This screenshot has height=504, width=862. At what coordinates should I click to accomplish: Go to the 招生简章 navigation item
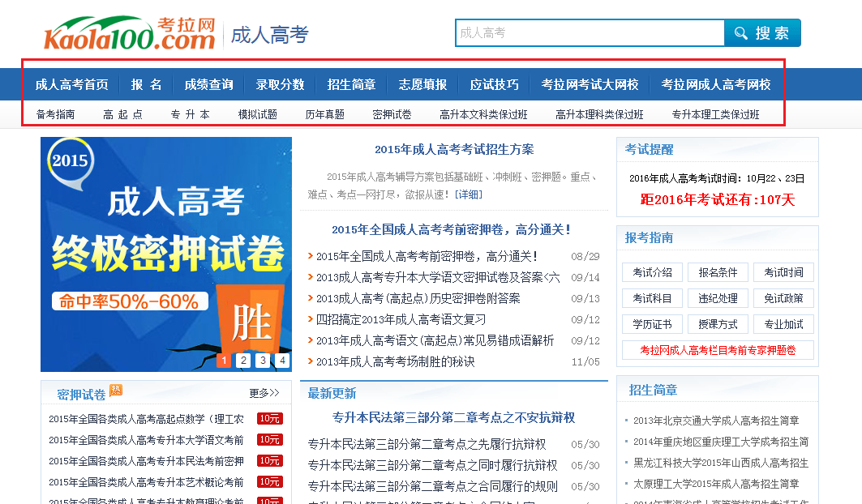pos(351,84)
